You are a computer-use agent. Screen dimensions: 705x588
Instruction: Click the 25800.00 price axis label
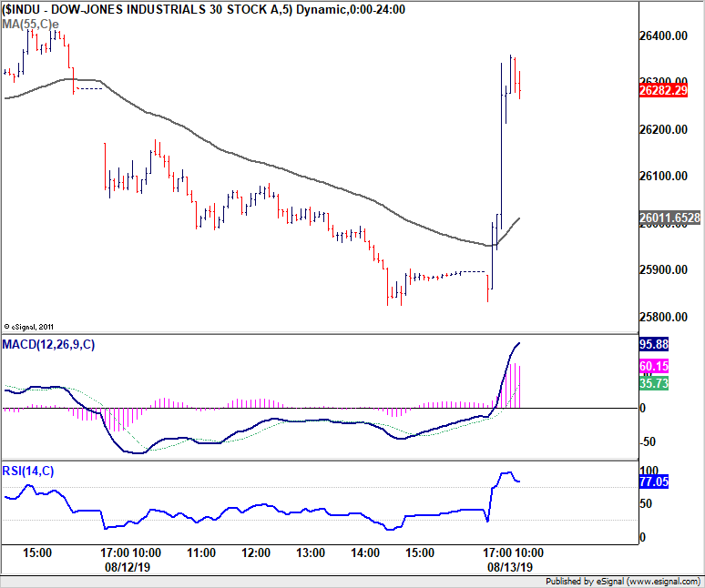(x=663, y=317)
